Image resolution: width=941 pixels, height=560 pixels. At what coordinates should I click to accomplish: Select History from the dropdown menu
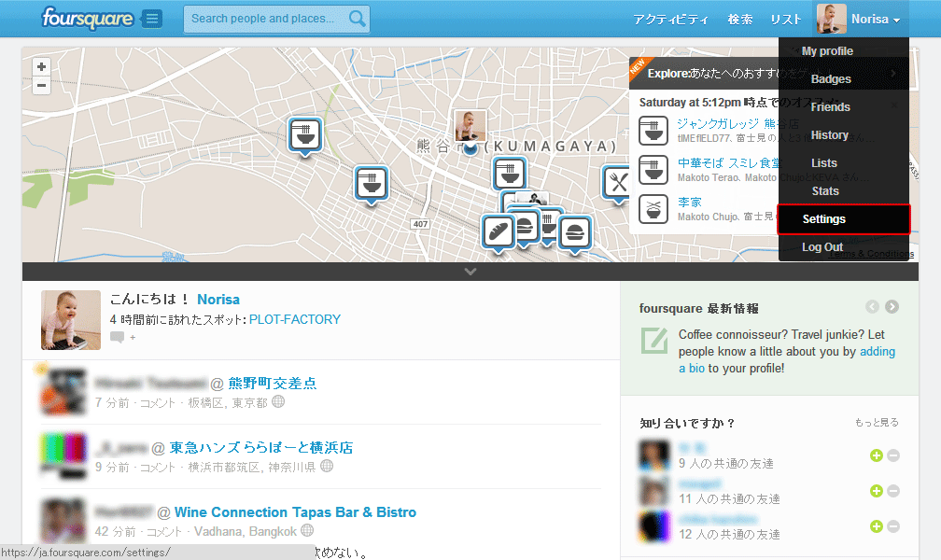(x=829, y=135)
